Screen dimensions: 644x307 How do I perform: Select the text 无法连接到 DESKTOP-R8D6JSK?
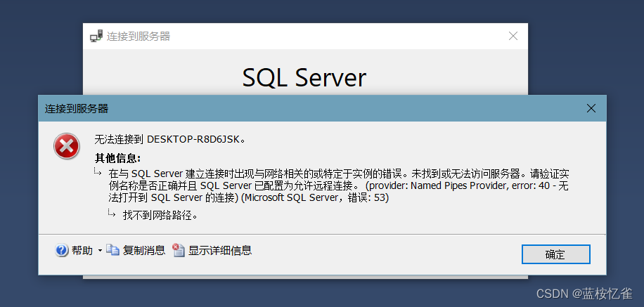point(170,140)
